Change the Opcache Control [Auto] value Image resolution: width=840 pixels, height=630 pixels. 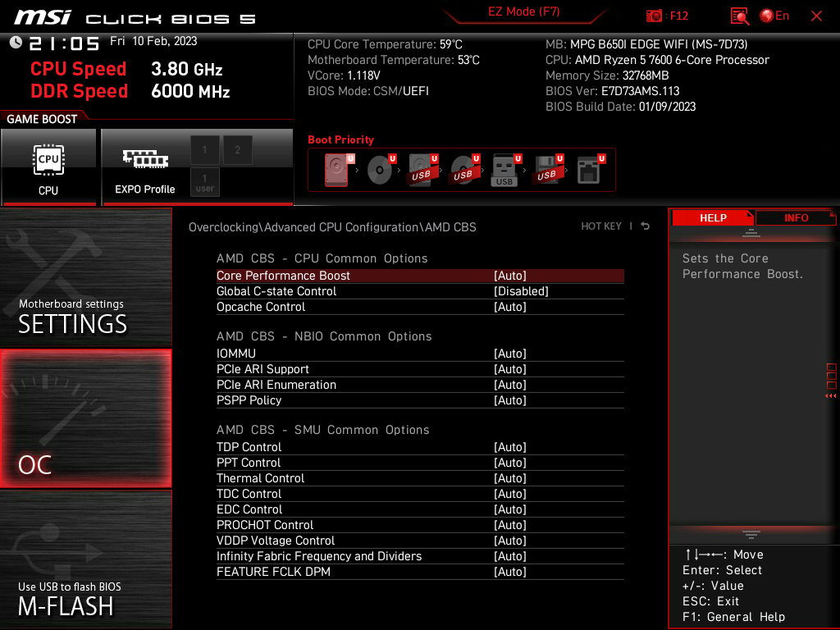tap(510, 307)
